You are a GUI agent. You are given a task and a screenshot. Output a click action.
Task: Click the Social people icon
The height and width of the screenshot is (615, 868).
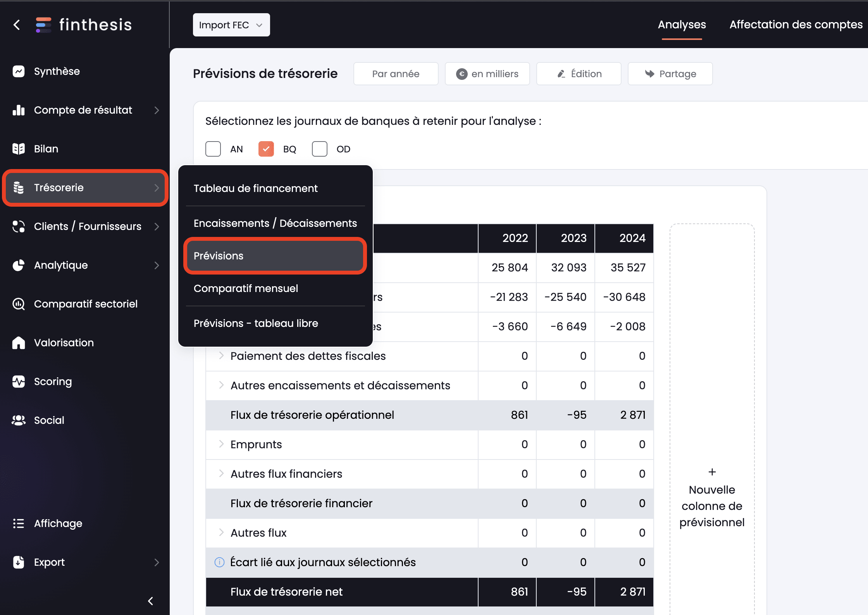tap(19, 420)
